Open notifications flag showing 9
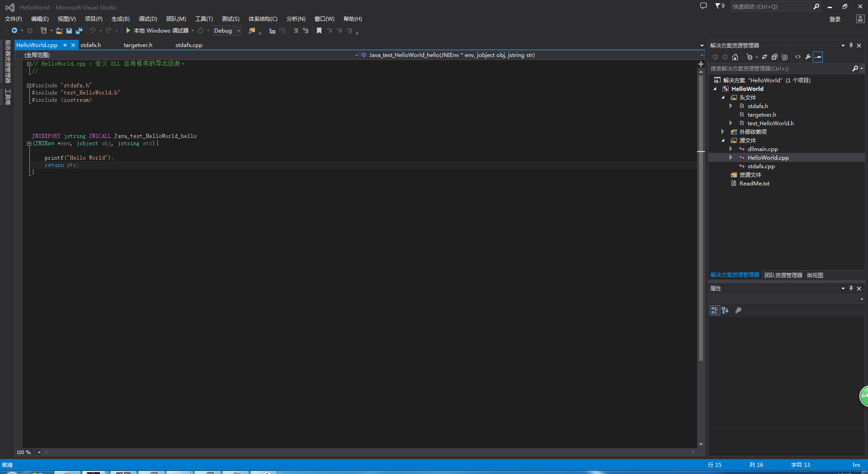868x474 pixels. [720, 6]
